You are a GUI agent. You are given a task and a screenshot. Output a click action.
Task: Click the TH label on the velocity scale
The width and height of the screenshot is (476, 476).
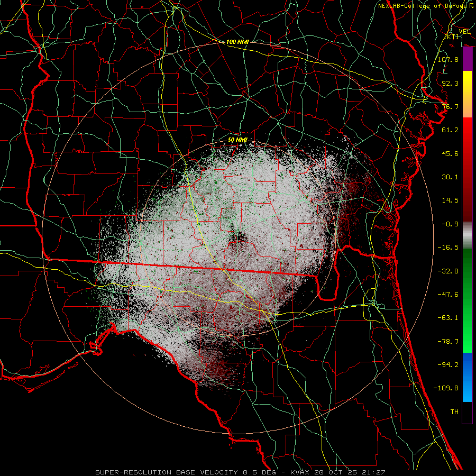point(454,412)
